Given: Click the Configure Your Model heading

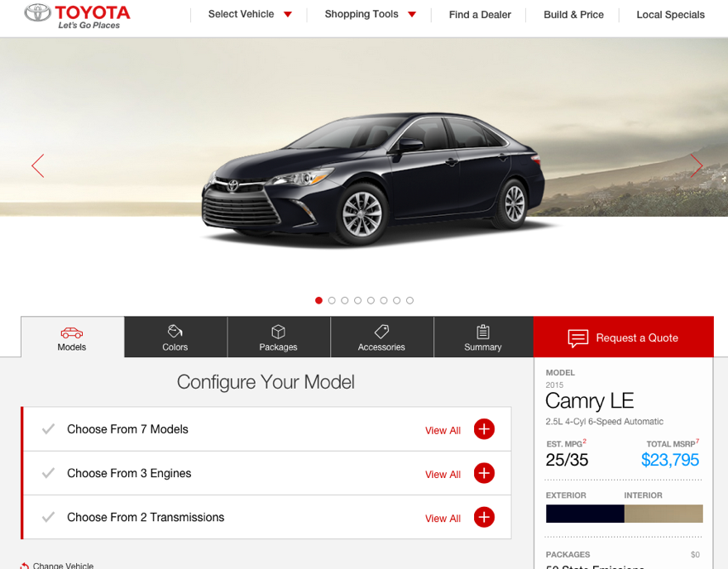Looking at the screenshot, I should (x=266, y=382).
